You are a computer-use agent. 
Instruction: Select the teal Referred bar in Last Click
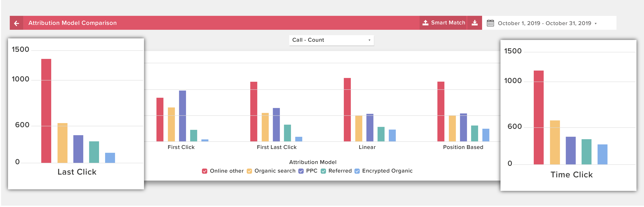94,152
